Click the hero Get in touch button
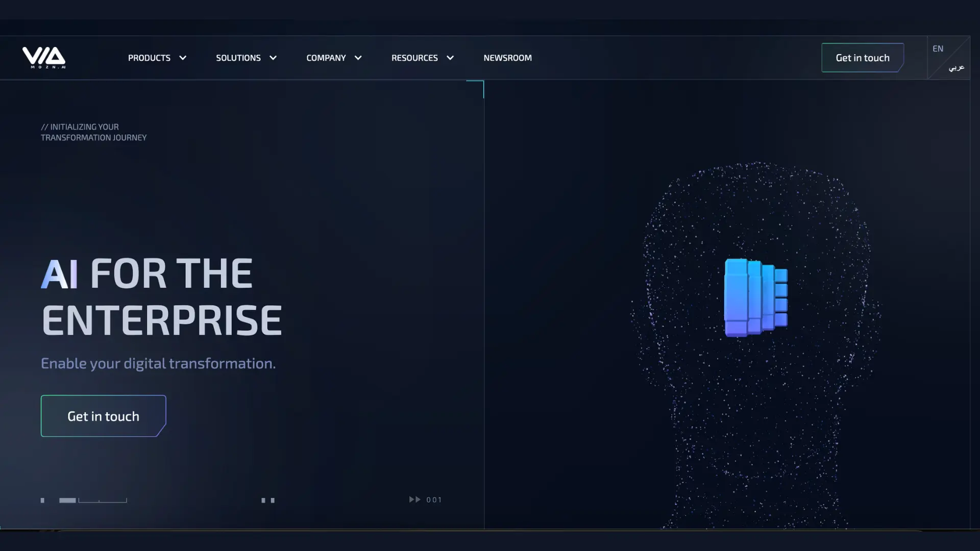The image size is (980, 551). point(103,416)
